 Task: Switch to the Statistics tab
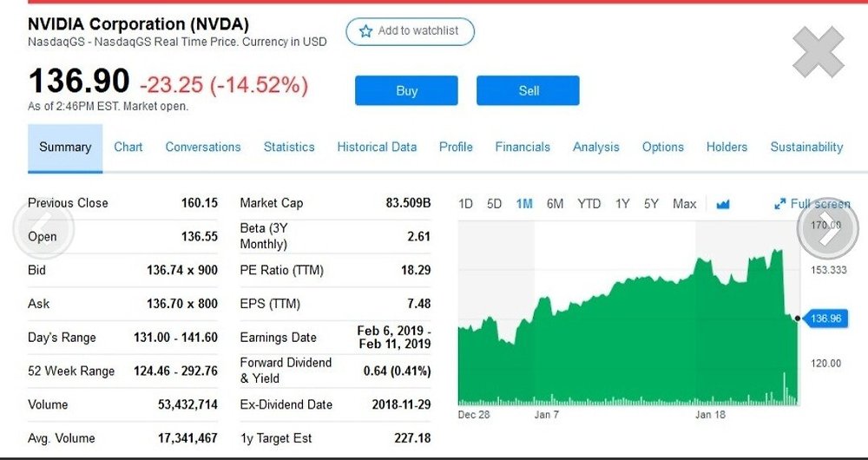[289, 148]
